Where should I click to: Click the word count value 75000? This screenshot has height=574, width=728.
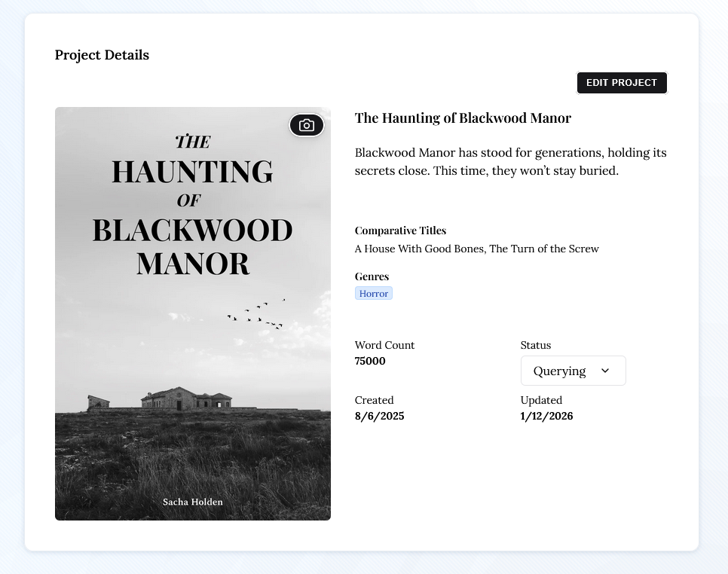pos(370,361)
